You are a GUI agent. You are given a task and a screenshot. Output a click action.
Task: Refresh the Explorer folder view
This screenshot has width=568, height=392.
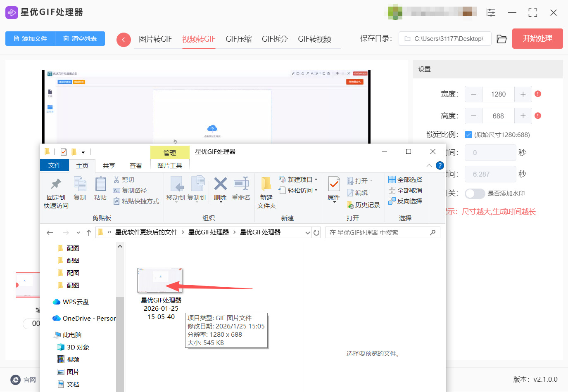[x=316, y=233]
